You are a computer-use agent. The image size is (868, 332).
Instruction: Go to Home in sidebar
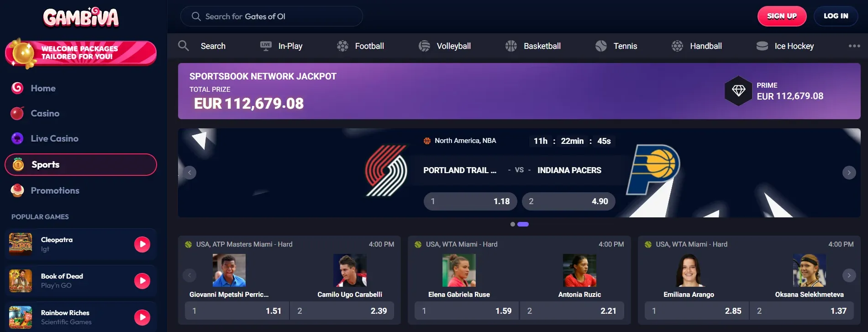[43, 88]
